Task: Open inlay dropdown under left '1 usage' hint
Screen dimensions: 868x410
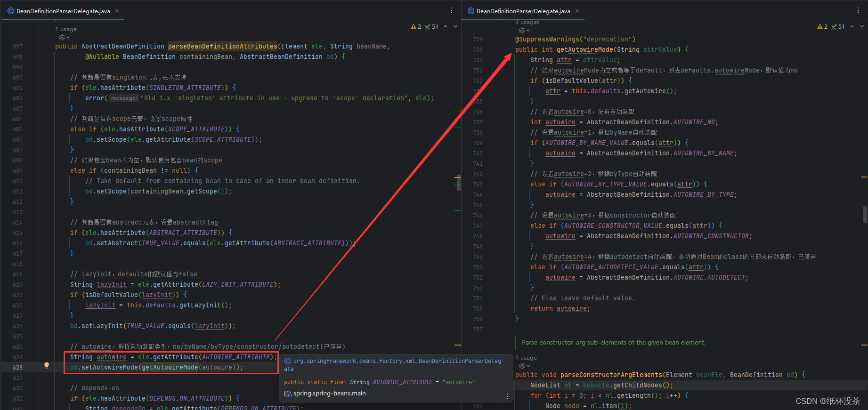Action: (64, 37)
